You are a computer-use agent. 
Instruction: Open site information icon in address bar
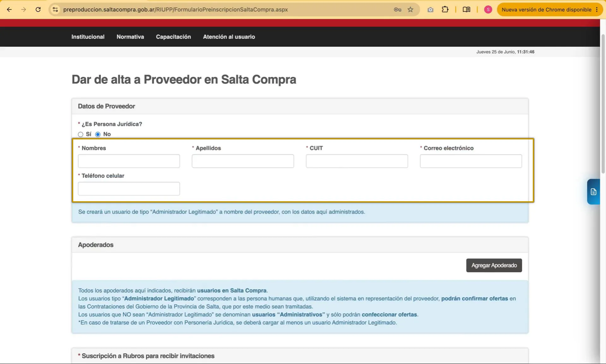[55, 9]
